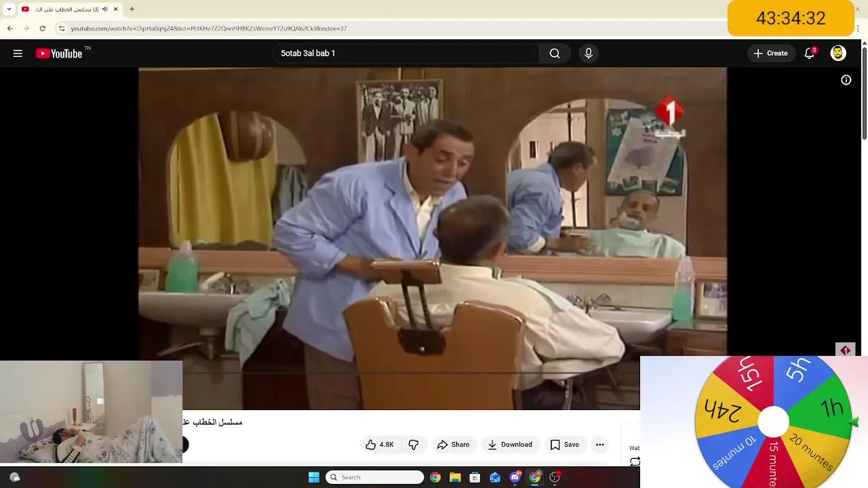Open Windows Start menu

point(314,477)
